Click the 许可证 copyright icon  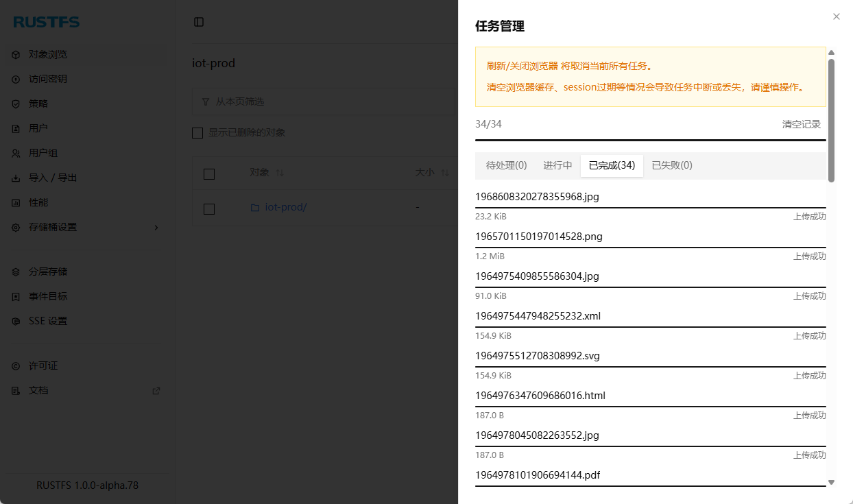pyautogui.click(x=16, y=365)
